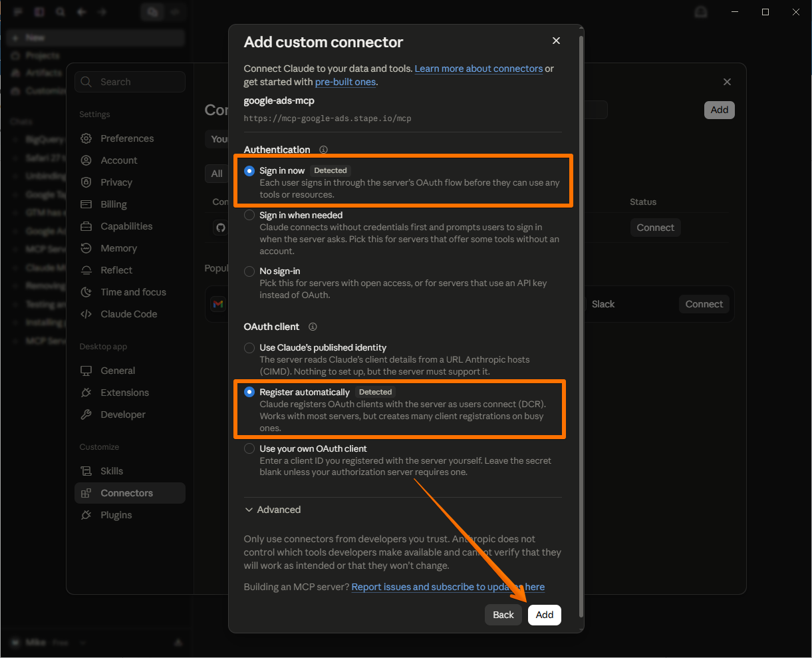Close the Add custom connector dialog

[556, 41]
